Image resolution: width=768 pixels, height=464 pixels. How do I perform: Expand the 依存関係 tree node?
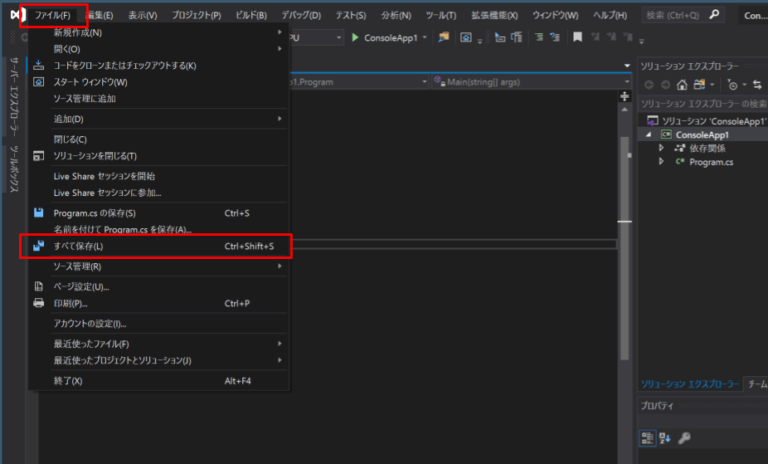660,148
